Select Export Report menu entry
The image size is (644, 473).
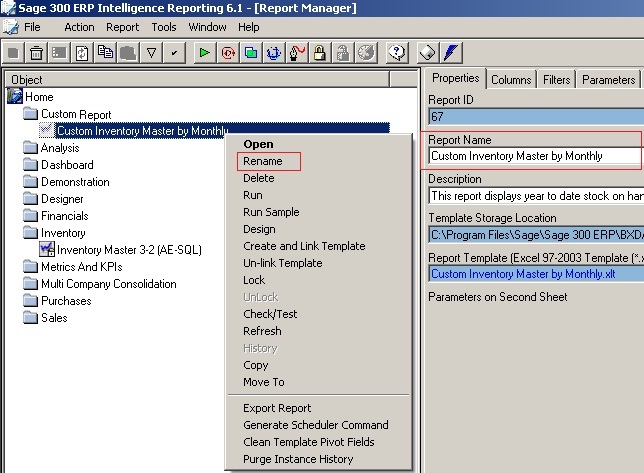(x=277, y=408)
